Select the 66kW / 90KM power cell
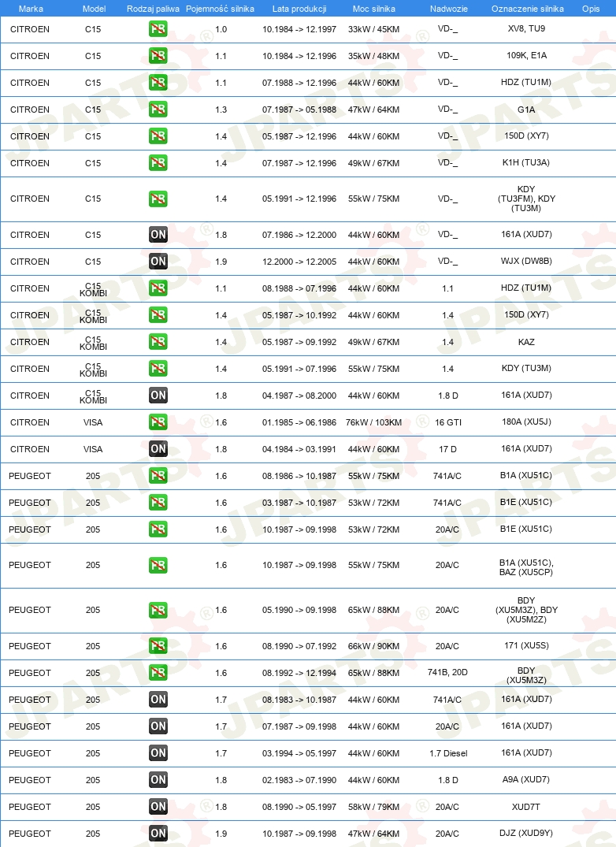 click(x=373, y=646)
